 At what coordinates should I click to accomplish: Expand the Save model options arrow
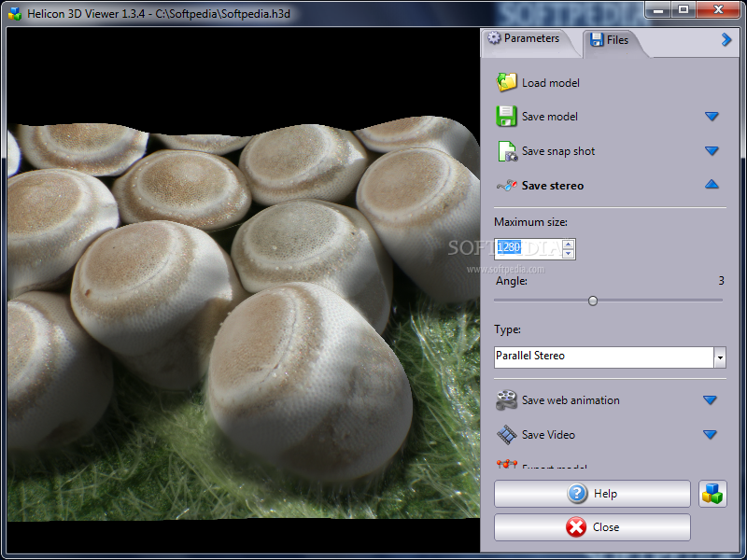(712, 116)
